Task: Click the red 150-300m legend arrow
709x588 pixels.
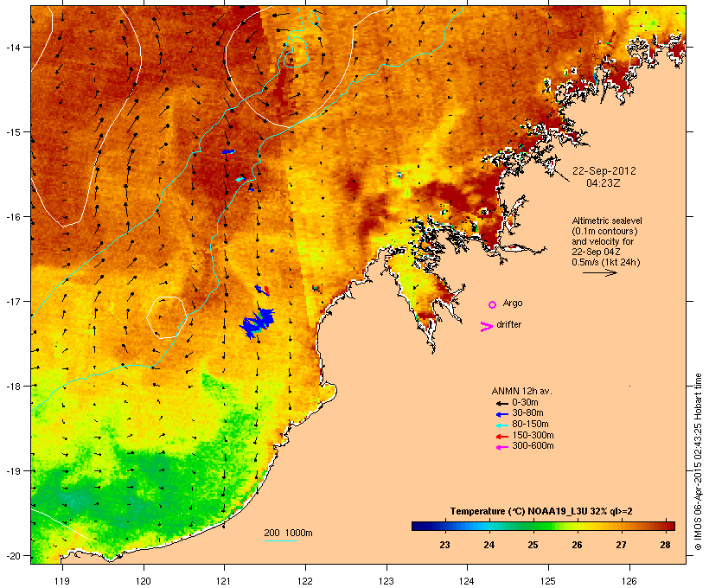Action: (501, 437)
